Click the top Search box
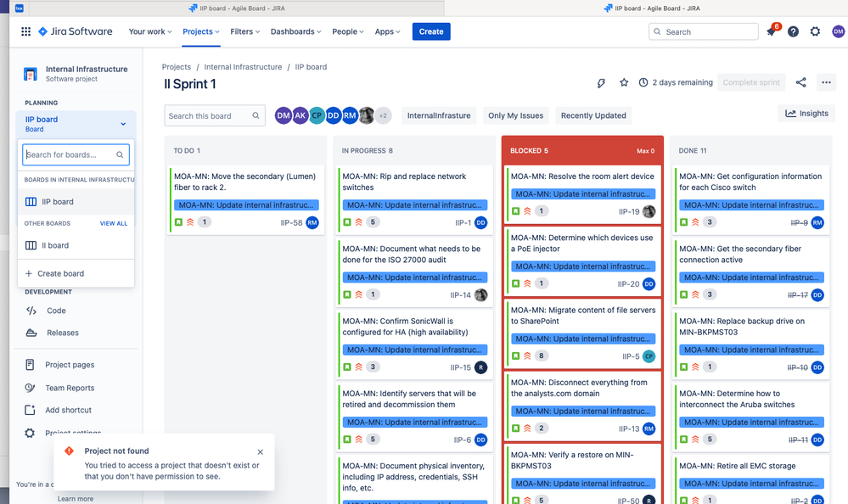The height and width of the screenshot is (504, 848). 703,32
